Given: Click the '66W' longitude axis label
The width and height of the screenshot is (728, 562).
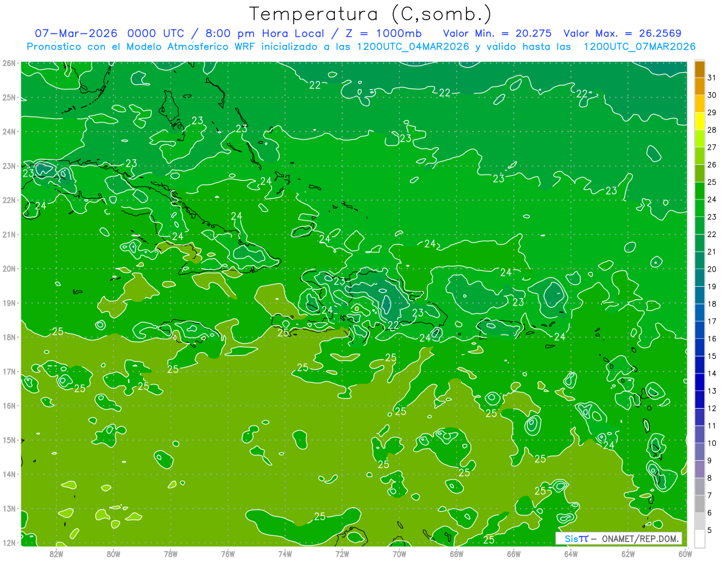Looking at the screenshot, I should coord(514,554).
